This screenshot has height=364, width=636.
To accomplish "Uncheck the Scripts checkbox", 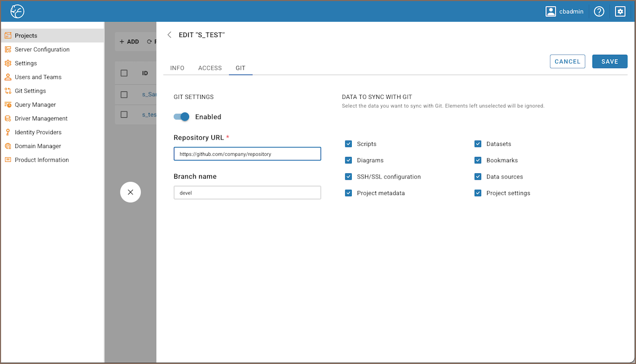I will point(349,144).
